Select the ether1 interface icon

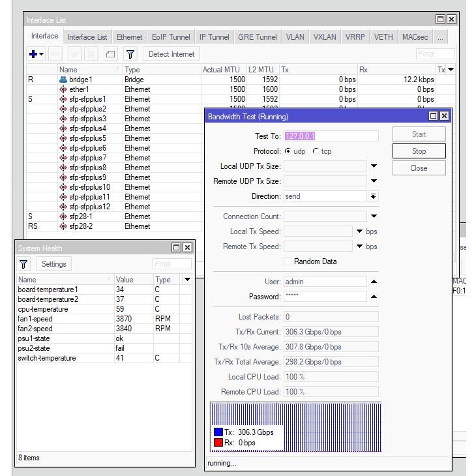[x=63, y=89]
